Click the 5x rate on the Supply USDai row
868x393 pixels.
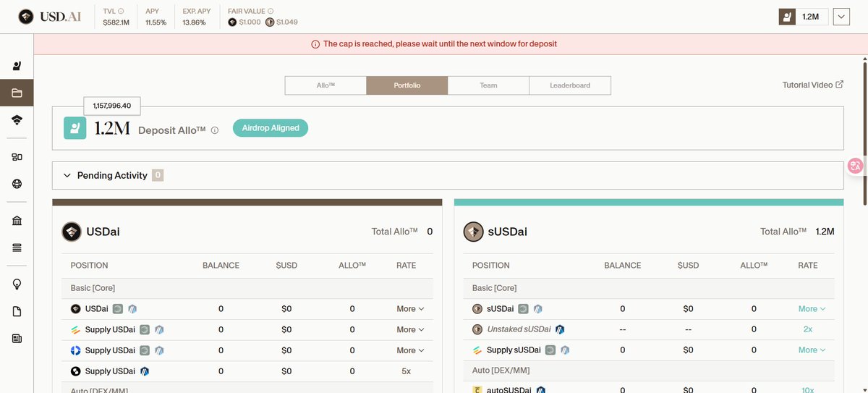point(406,372)
